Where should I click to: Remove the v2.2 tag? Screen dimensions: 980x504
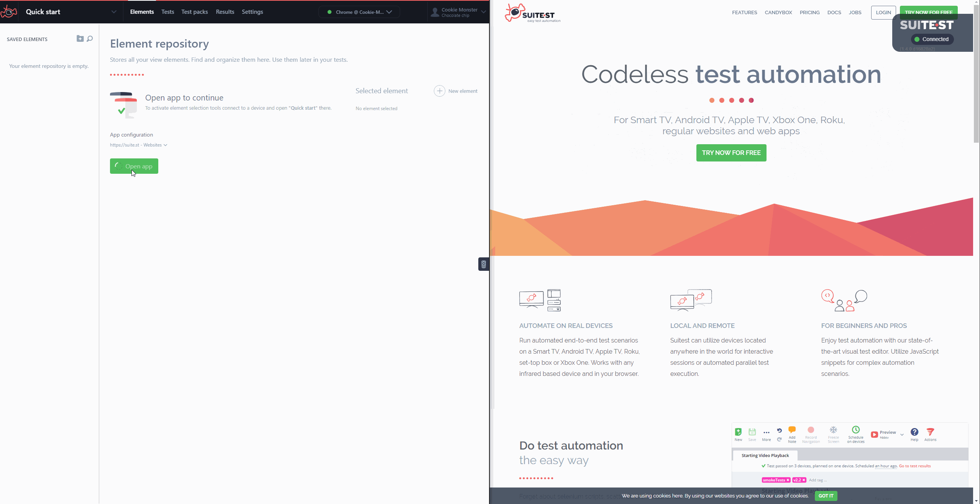click(804, 480)
